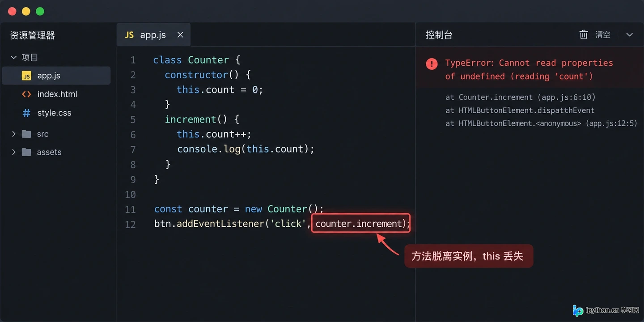
Task: Open the console panel chevron dropdown
Action: pos(629,35)
